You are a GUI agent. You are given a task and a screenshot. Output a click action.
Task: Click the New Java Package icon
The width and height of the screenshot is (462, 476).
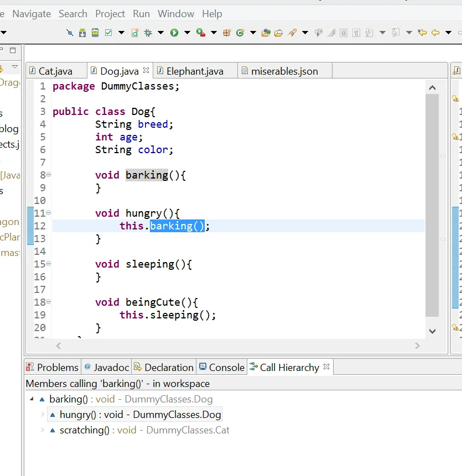point(226,33)
